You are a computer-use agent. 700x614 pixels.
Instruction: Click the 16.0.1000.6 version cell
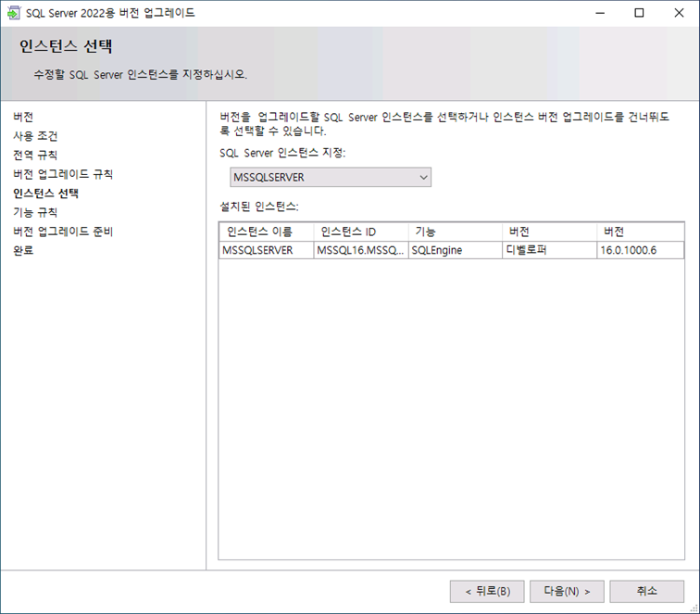[640, 250]
